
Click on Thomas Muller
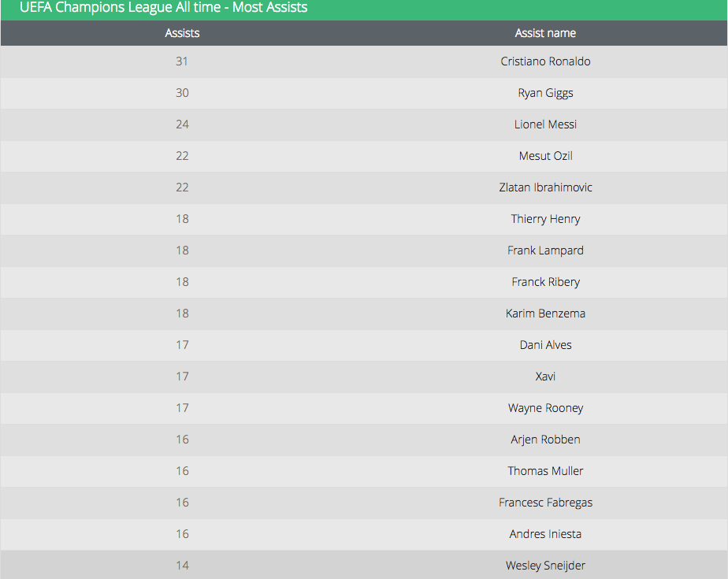[x=545, y=471]
